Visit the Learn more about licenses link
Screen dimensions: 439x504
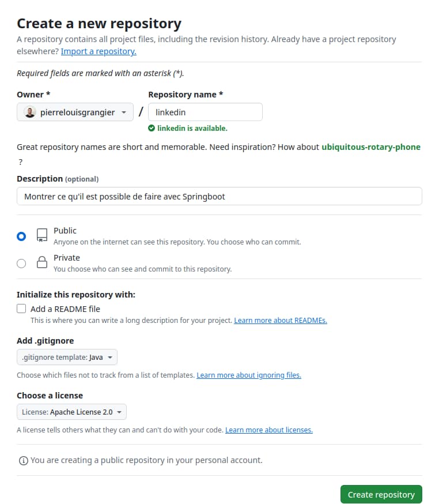[268, 430]
